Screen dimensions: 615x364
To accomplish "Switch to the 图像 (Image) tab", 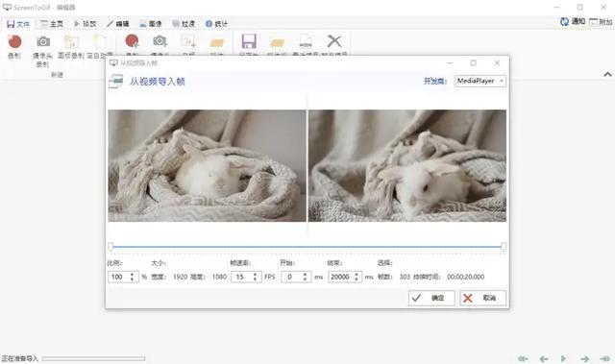I will tap(151, 24).
